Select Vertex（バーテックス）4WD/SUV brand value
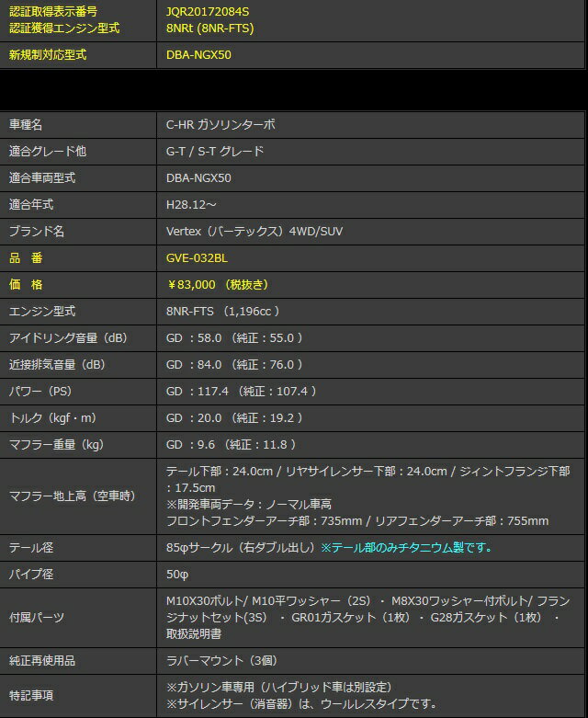This screenshot has height=718, width=588. coord(254,231)
